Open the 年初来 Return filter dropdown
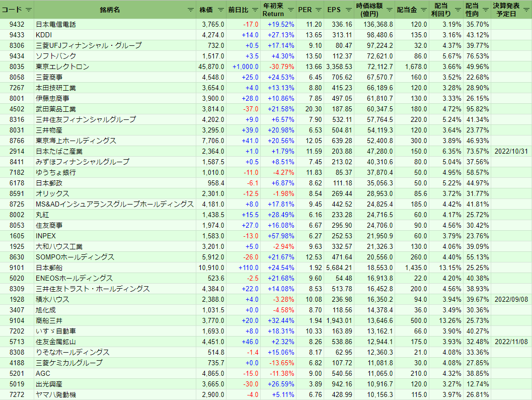532x400 pixels. 291,10
